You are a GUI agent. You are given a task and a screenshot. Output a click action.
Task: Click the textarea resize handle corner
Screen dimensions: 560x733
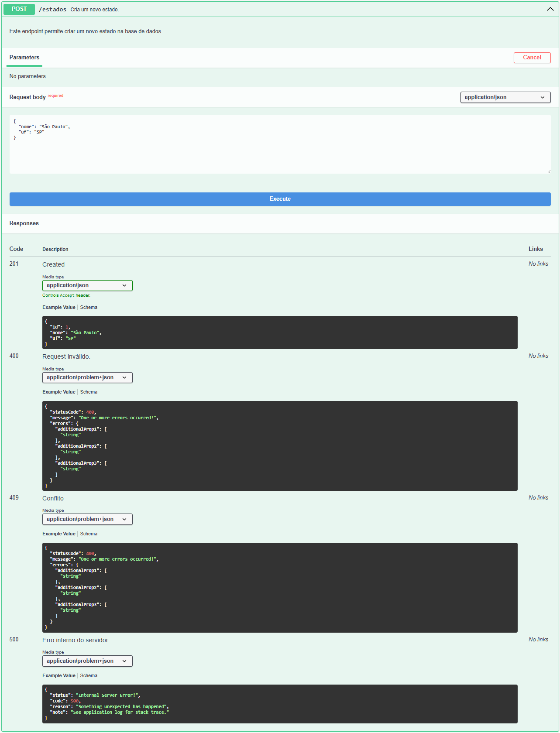(x=549, y=171)
